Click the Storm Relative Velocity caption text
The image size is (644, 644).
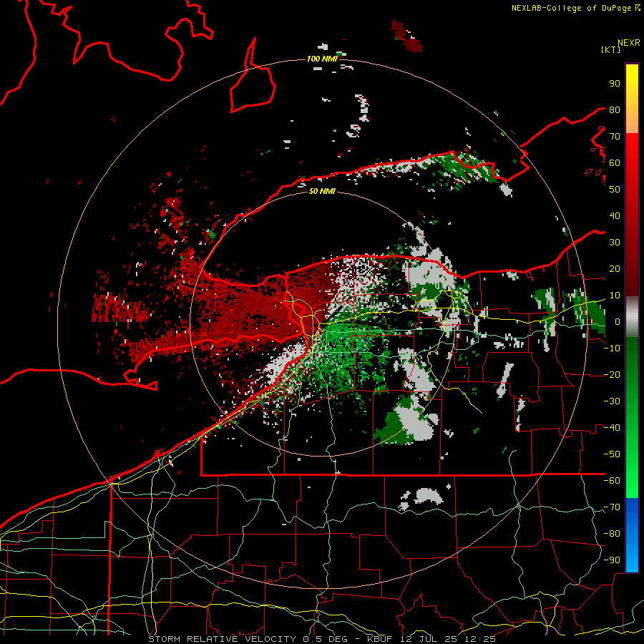point(321,639)
